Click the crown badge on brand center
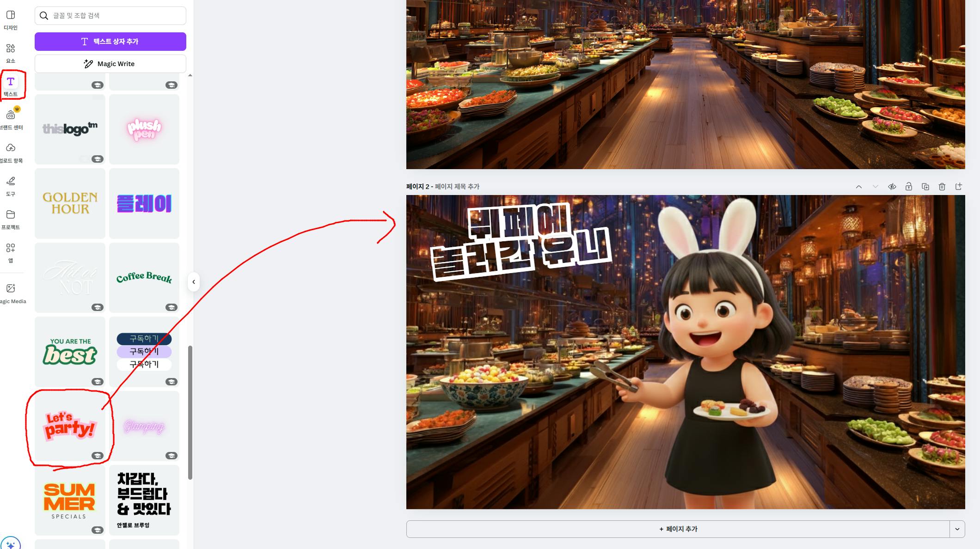 [17, 109]
